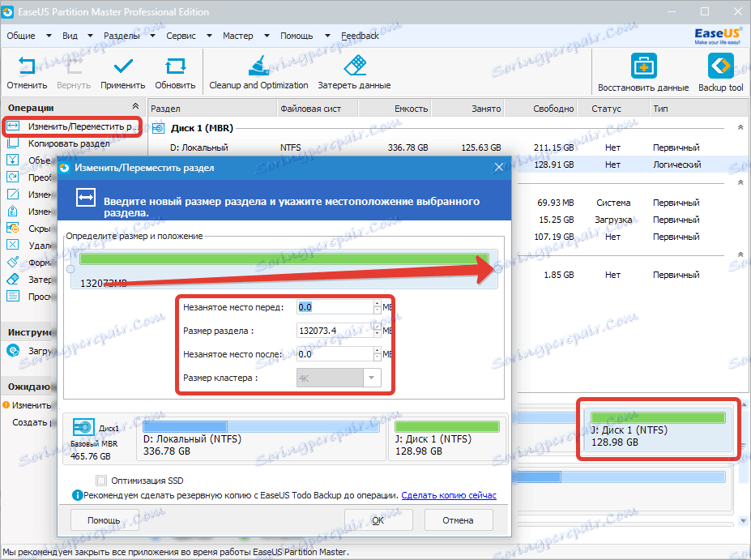Viewport: 751px width, 560px height.
Task: Open the Вид menu
Action: point(70,36)
